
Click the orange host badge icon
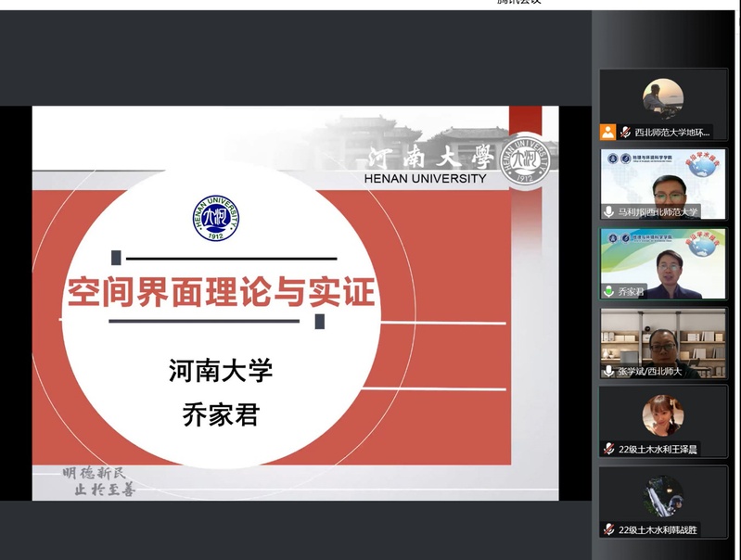[x=608, y=132]
